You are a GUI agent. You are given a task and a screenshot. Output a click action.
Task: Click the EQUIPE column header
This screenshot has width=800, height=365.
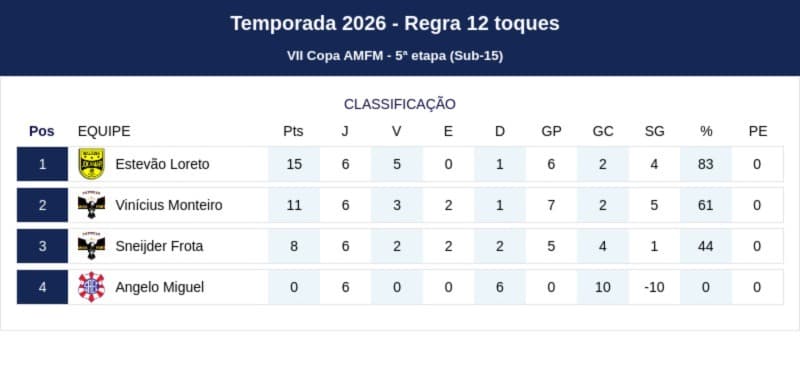coord(104,131)
